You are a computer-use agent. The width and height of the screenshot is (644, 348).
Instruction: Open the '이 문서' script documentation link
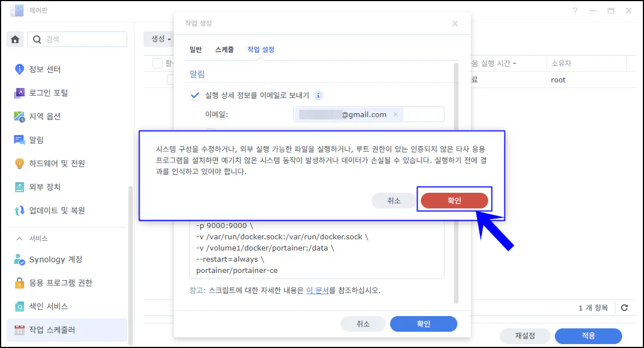click(x=317, y=290)
